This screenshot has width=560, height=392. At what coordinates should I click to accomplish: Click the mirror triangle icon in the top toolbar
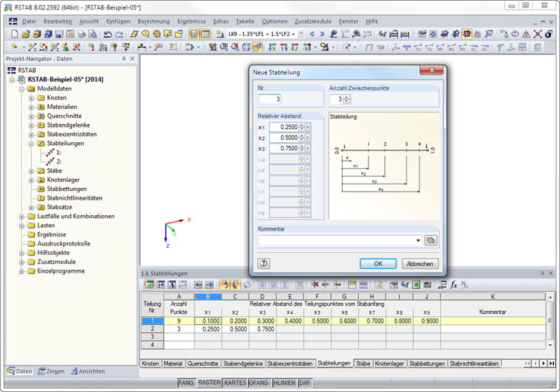(526, 34)
